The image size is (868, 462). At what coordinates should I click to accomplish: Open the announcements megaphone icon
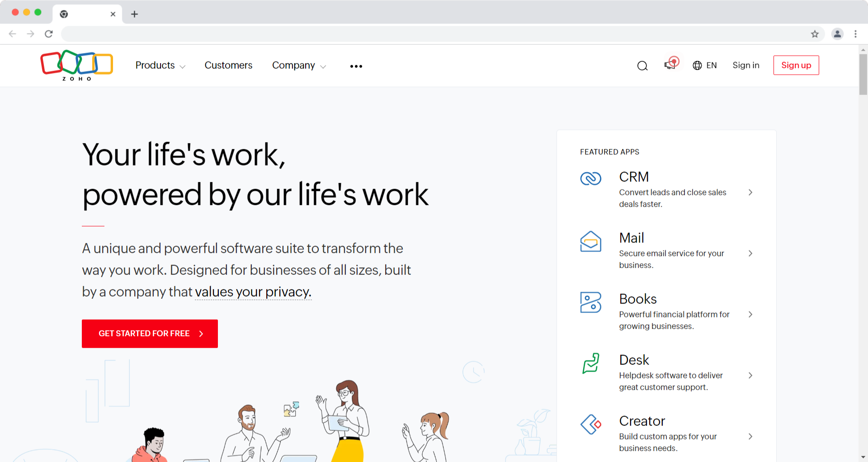(671, 63)
